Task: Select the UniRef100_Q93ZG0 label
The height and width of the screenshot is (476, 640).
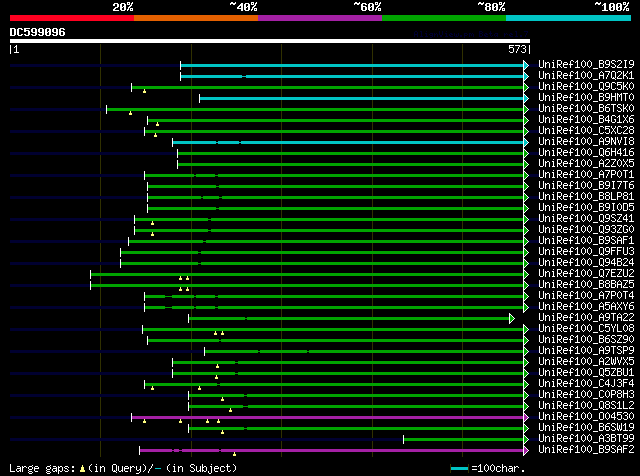Action: pos(586,229)
